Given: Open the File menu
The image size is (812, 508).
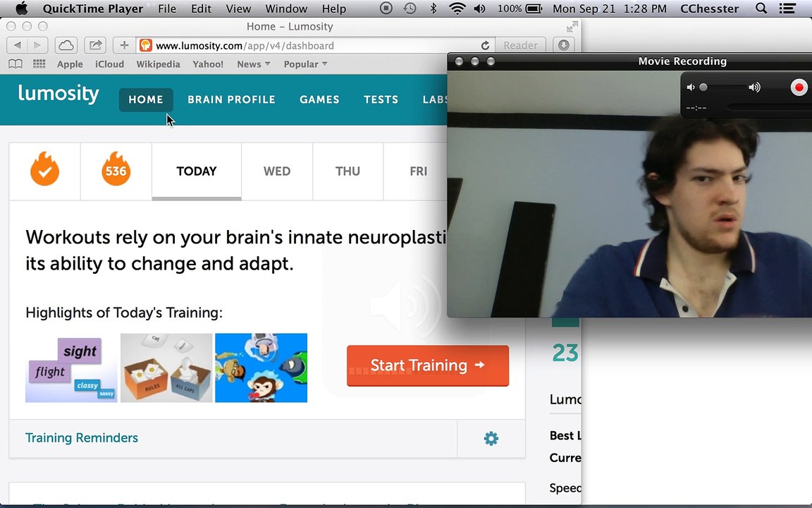Looking at the screenshot, I should tap(167, 8).
